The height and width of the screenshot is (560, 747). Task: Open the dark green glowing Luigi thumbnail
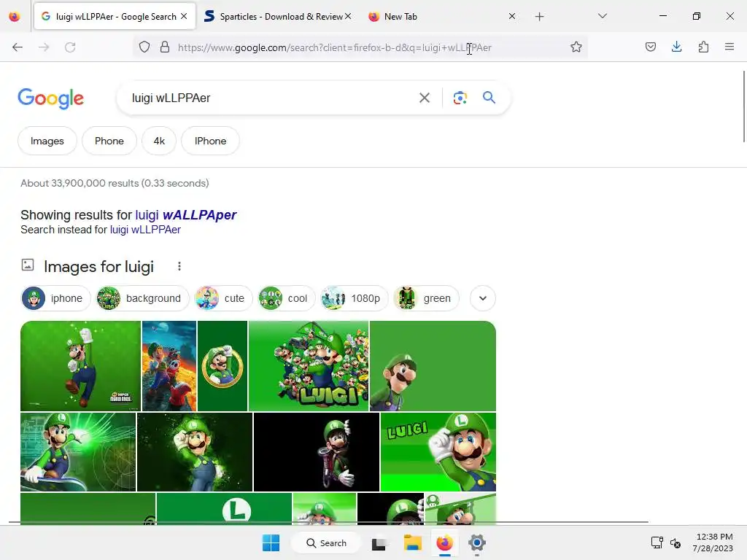[x=195, y=452]
